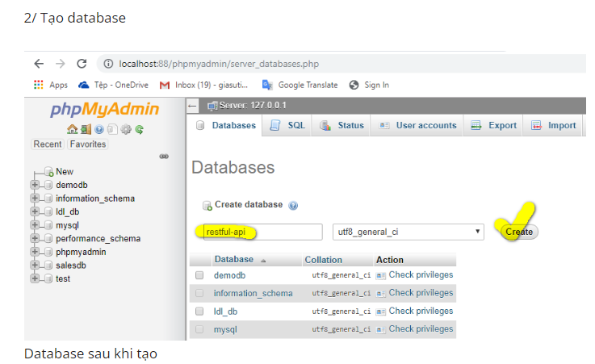The height and width of the screenshot is (364, 595).
Task: Open the Google Translate bookmark
Action: pyautogui.click(x=300, y=85)
